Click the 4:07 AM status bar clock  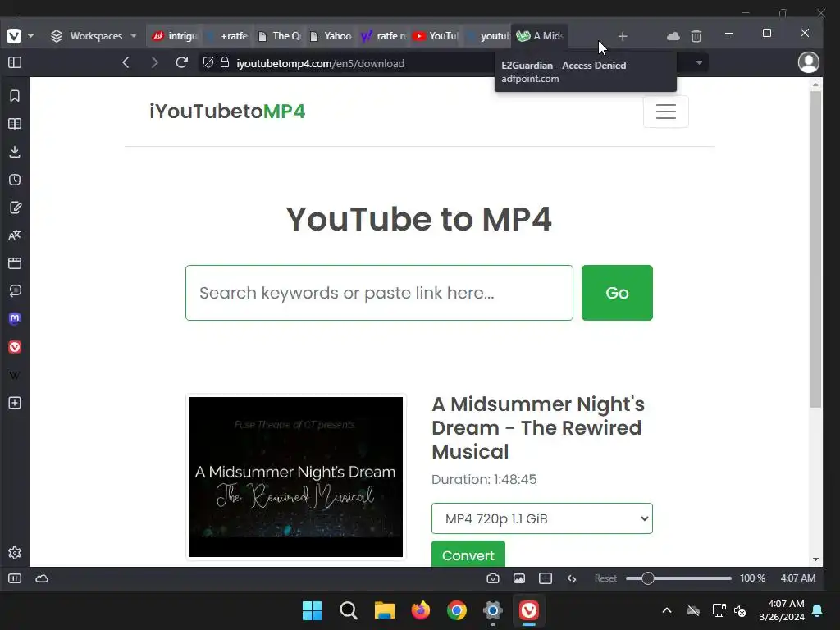click(797, 578)
